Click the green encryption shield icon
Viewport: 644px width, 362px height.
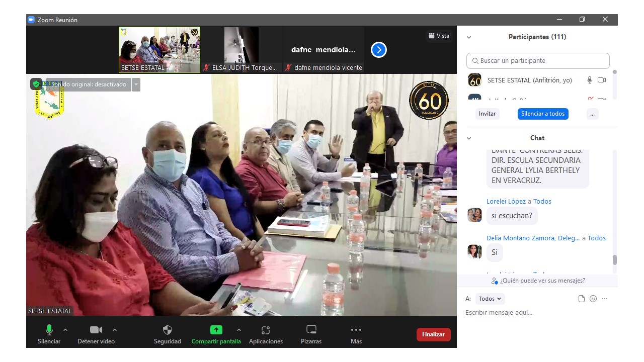[36, 84]
